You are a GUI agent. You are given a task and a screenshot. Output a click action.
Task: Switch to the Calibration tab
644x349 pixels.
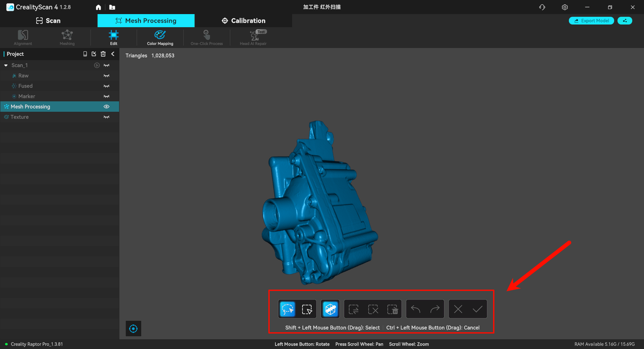pyautogui.click(x=244, y=21)
